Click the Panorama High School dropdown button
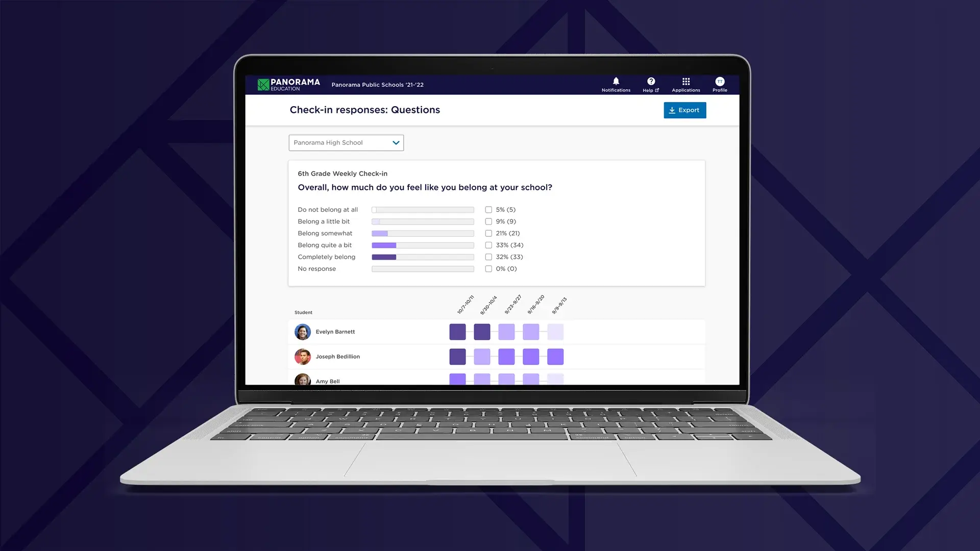 point(345,142)
